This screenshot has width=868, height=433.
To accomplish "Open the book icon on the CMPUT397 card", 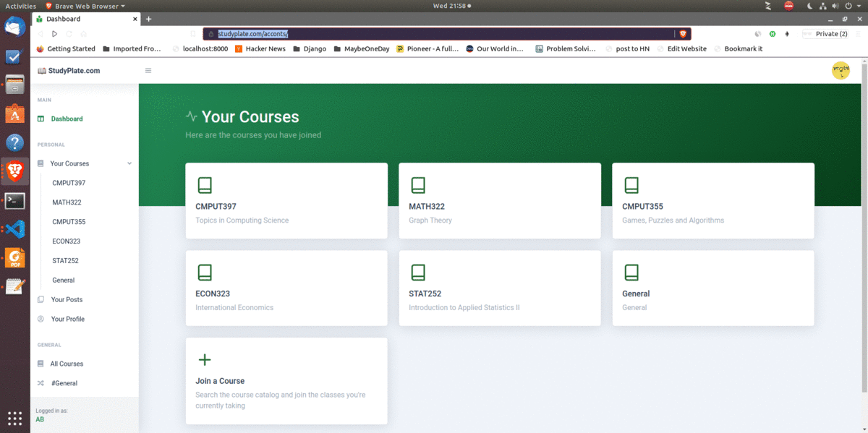I will pyautogui.click(x=205, y=185).
